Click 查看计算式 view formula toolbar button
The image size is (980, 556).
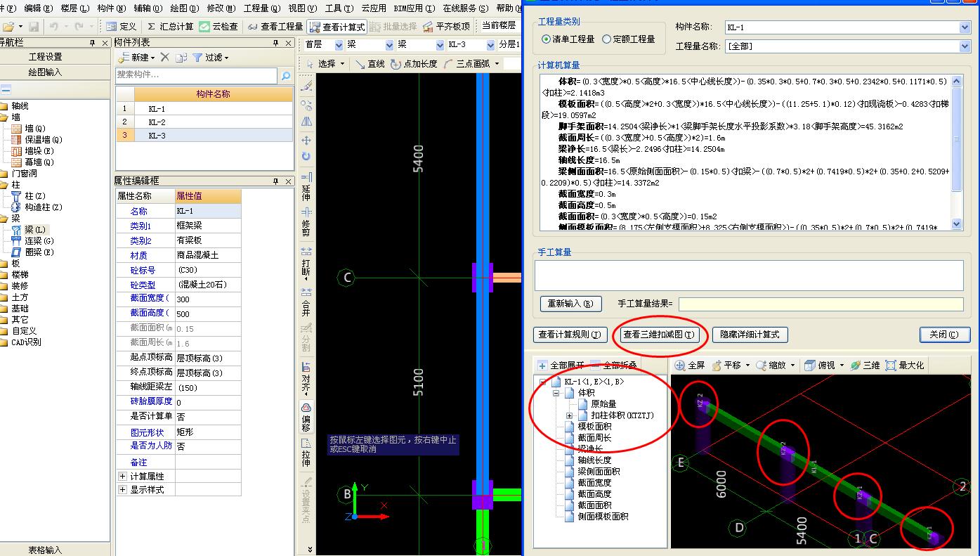click(337, 26)
